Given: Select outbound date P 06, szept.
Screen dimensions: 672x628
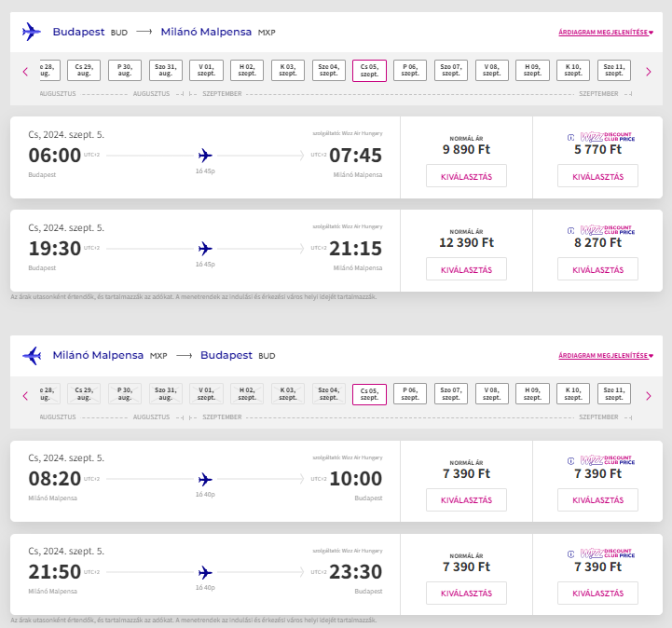Looking at the screenshot, I should coord(410,71).
